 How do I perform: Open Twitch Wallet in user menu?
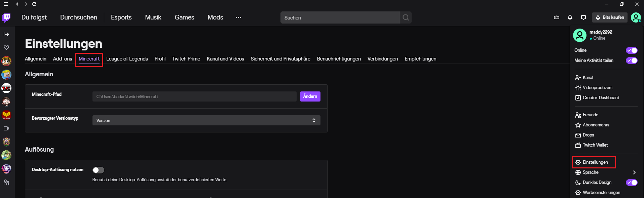pos(592,145)
